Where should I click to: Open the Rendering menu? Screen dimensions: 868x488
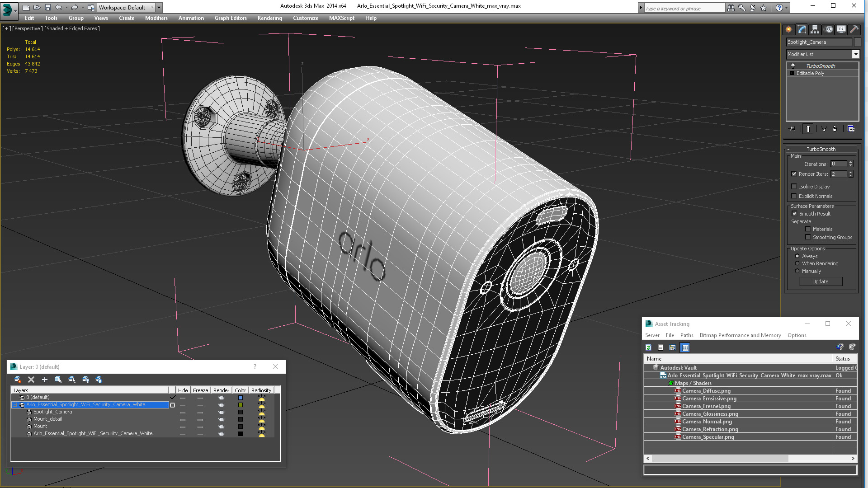click(x=270, y=18)
